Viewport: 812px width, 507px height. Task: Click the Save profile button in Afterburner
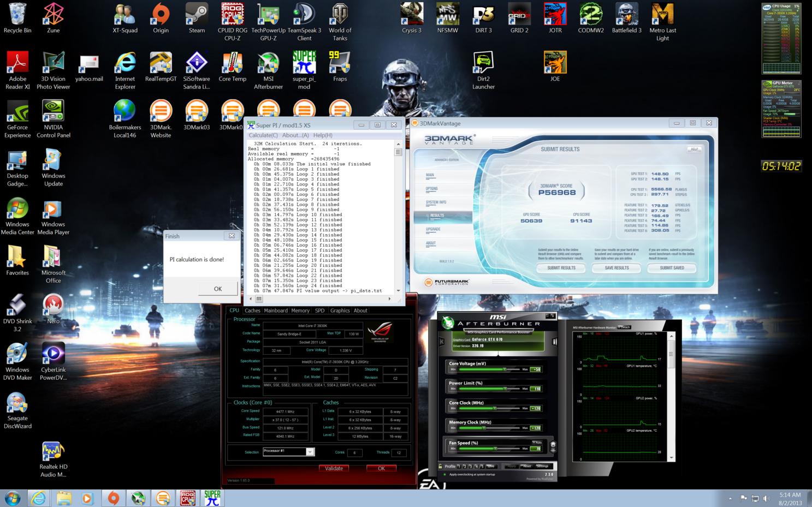point(491,466)
